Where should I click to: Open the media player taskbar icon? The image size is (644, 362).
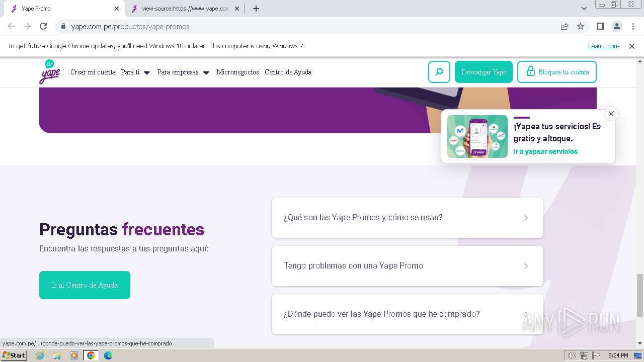(x=74, y=355)
